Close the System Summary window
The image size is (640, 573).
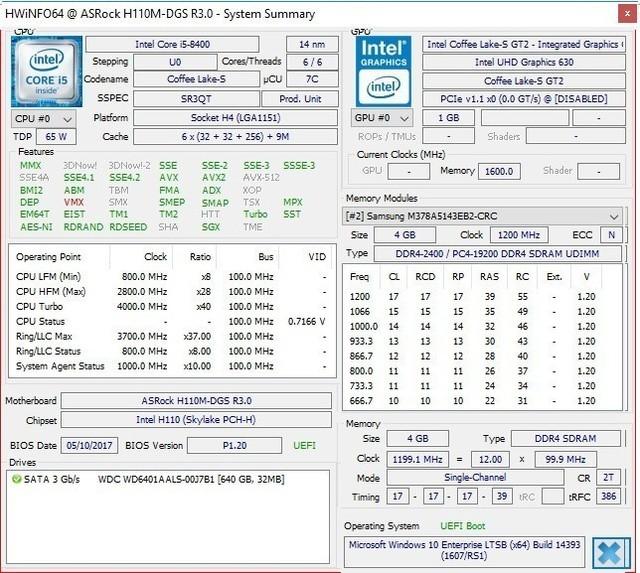pyautogui.click(x=627, y=14)
